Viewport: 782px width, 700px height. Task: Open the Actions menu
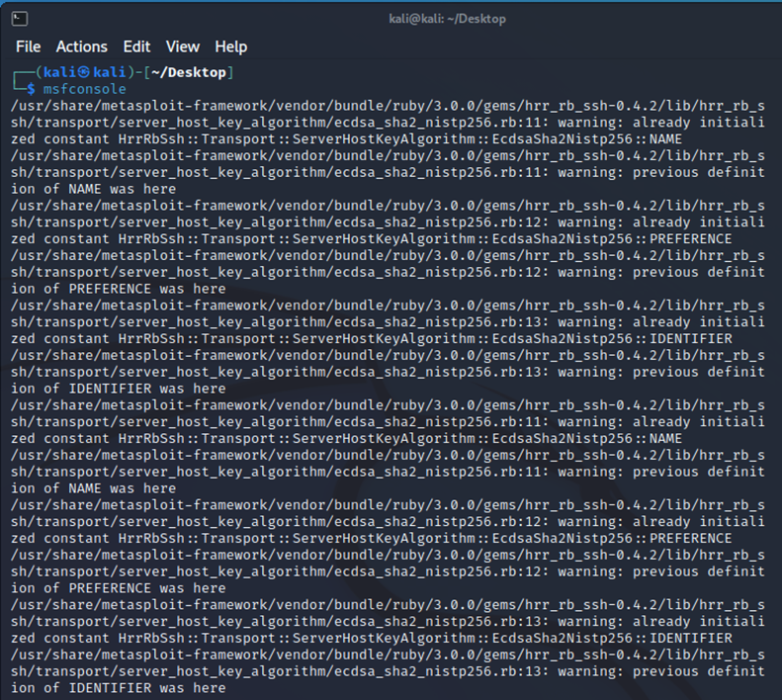(81, 46)
